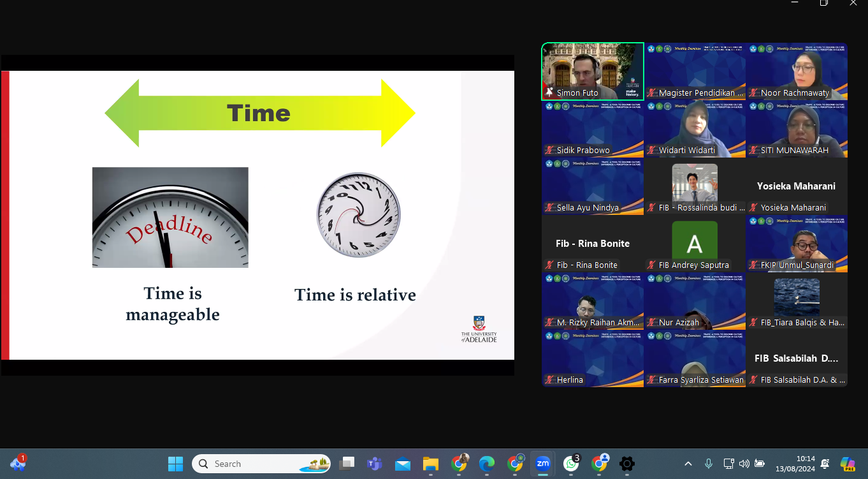Click the Windows Start button

[175, 464]
